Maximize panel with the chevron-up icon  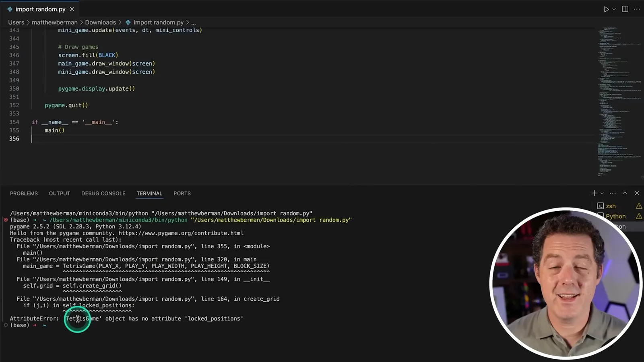pyautogui.click(x=625, y=193)
